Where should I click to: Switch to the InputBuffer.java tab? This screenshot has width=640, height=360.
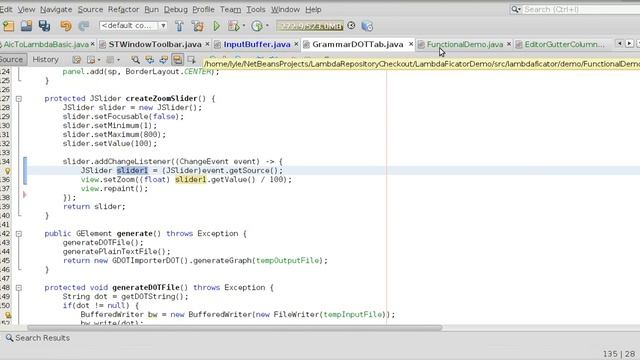coord(257,44)
